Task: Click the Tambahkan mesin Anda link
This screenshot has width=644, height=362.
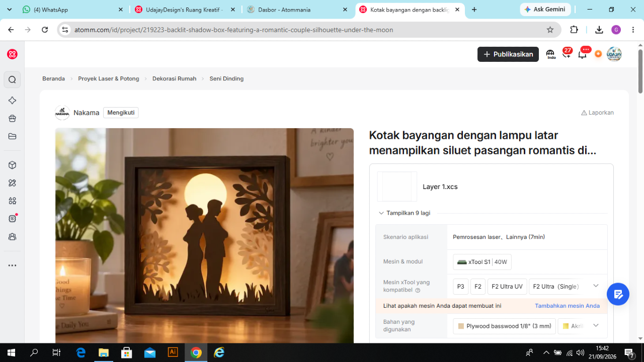Action: (567, 306)
